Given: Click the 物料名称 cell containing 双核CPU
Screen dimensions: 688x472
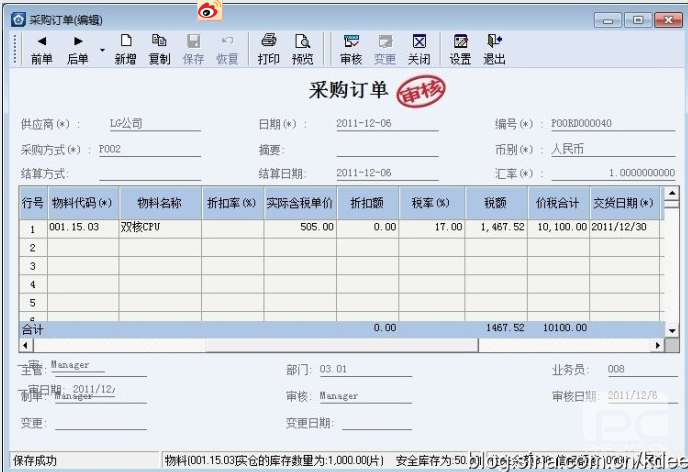Looking at the screenshot, I should coord(159,227).
